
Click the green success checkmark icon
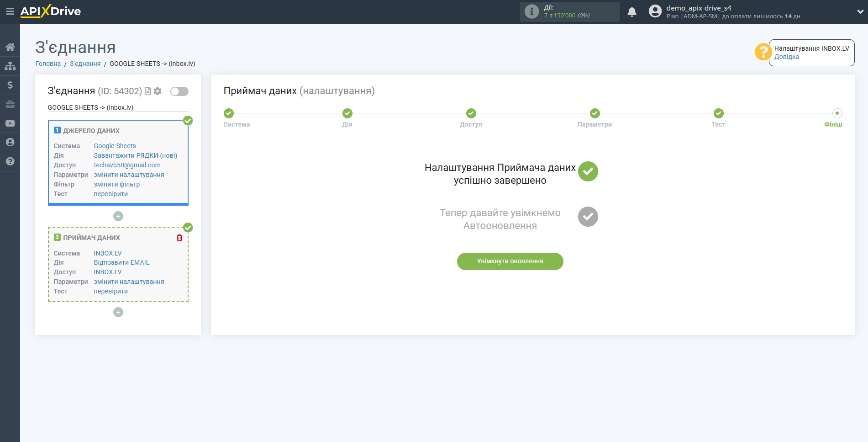coord(588,171)
